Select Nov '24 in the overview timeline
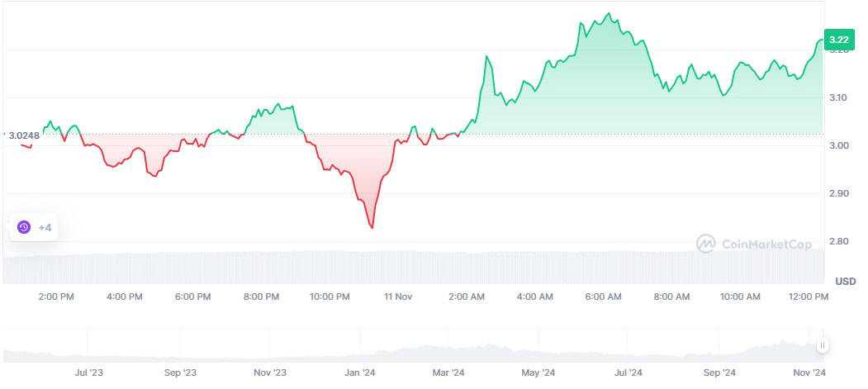 click(811, 373)
